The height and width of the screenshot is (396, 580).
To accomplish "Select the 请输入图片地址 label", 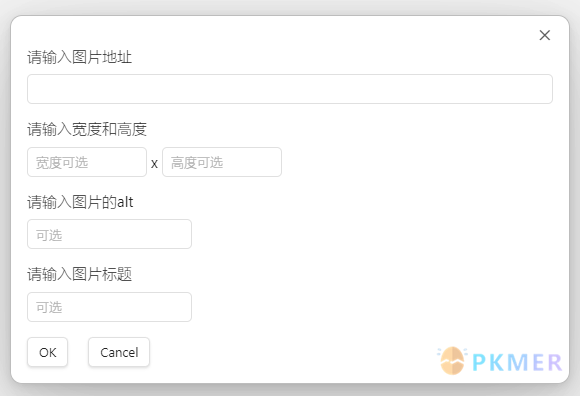I will pyautogui.click(x=80, y=57).
